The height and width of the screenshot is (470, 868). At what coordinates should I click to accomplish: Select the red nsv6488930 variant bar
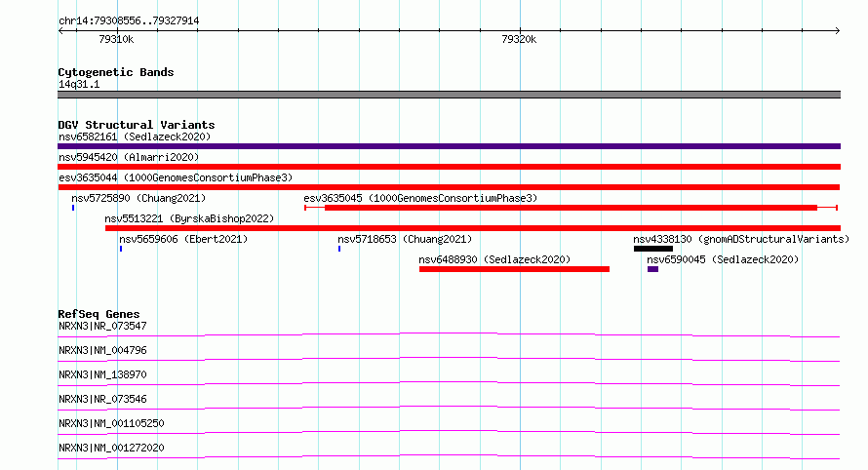coord(514,269)
